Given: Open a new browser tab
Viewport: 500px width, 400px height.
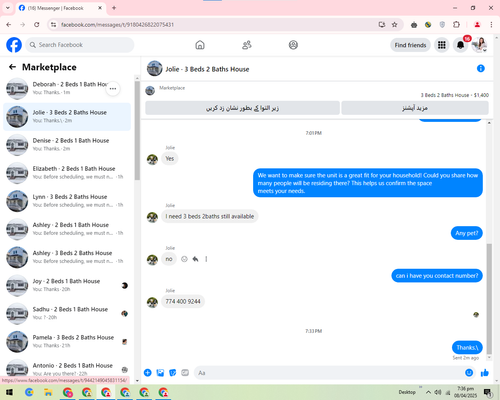Looking at the screenshot, I should pyautogui.click(x=114, y=8).
